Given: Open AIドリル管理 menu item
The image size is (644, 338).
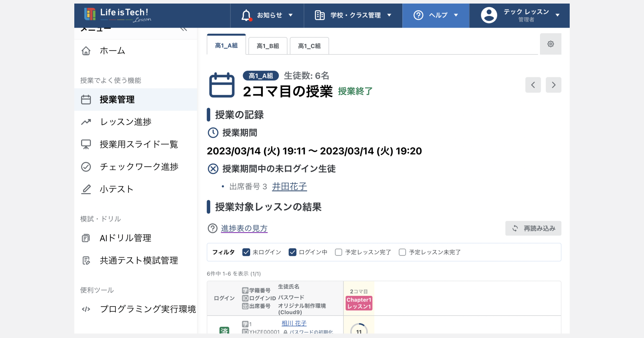Looking at the screenshot, I should coord(136,238).
